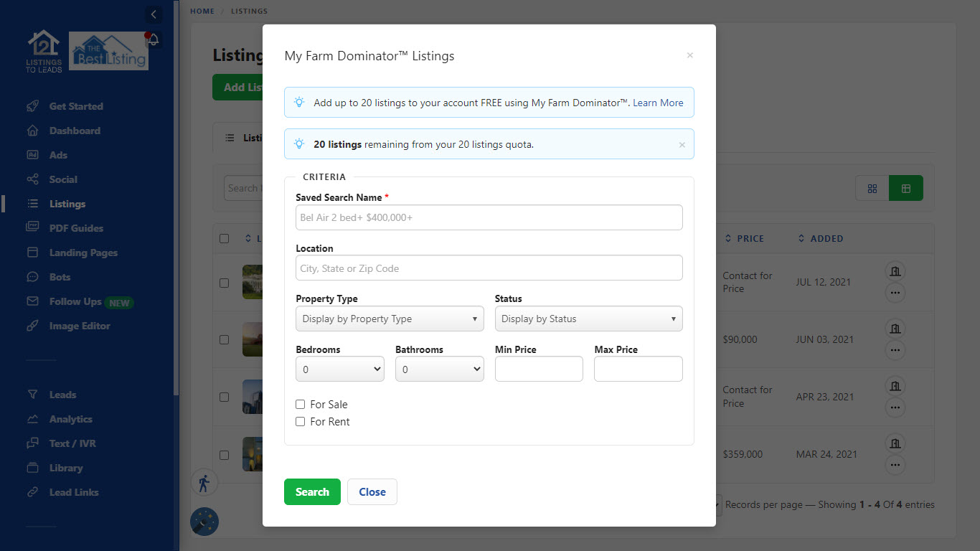Click the magic wand floating icon
This screenshot has width=980, height=551.
click(204, 522)
